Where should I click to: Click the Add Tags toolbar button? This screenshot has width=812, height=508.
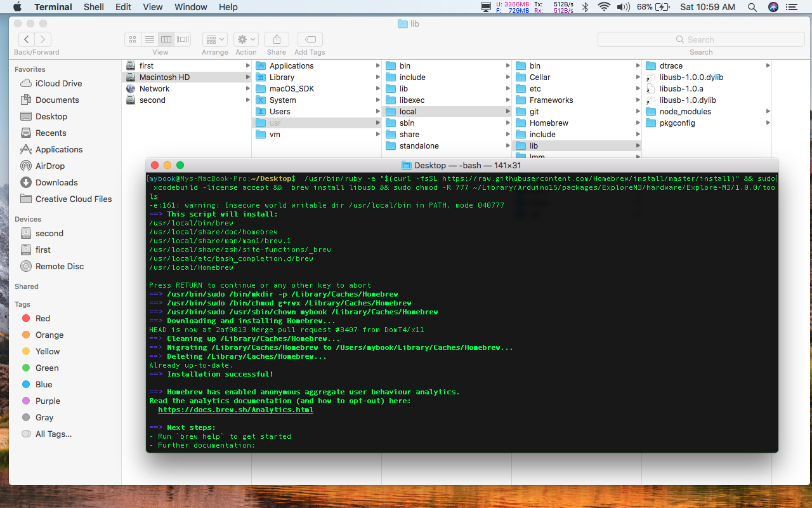(310, 39)
